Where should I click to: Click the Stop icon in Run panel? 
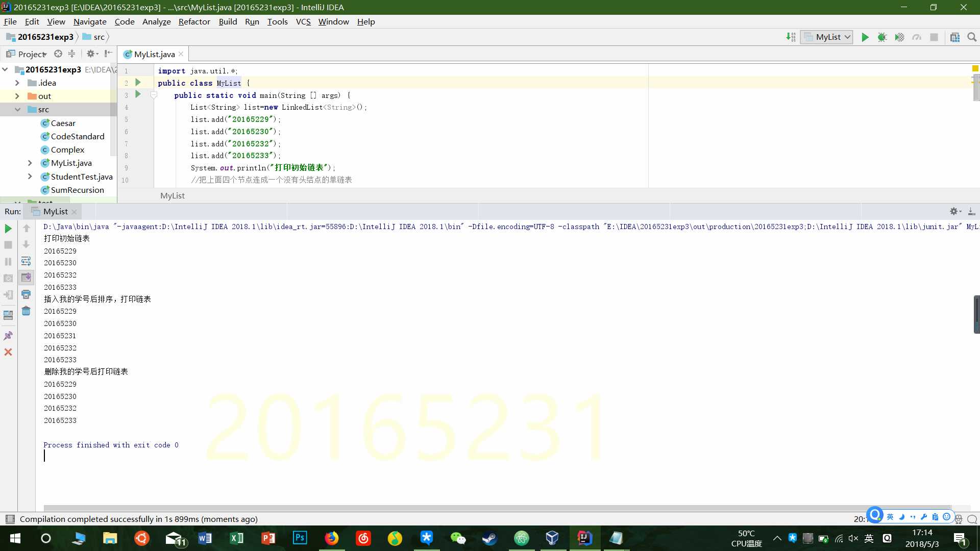(x=8, y=245)
